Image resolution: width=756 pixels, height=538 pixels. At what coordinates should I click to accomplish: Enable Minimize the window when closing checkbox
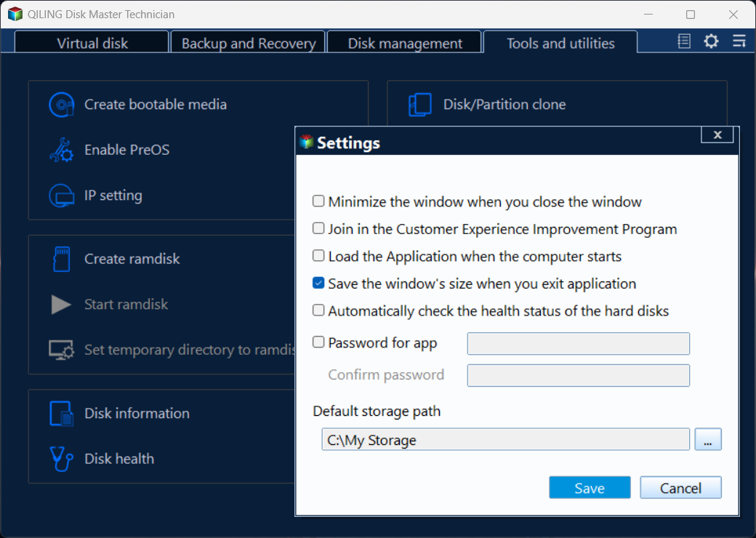pyautogui.click(x=318, y=201)
